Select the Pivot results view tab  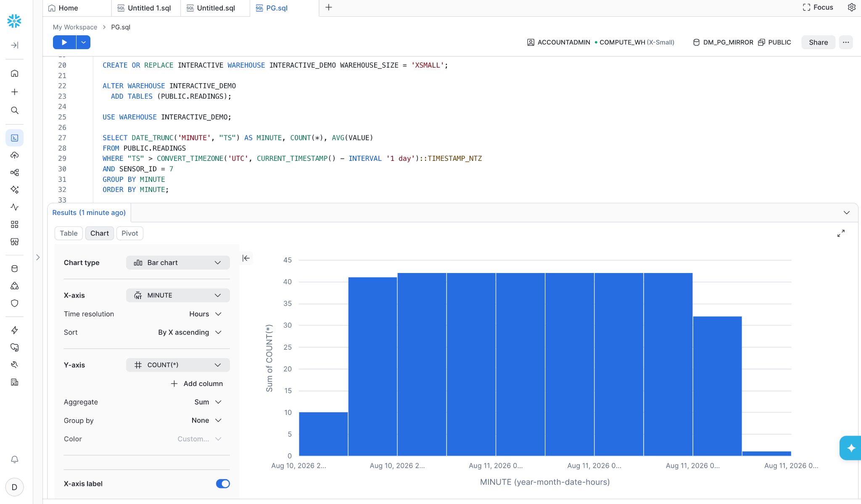[x=130, y=234]
